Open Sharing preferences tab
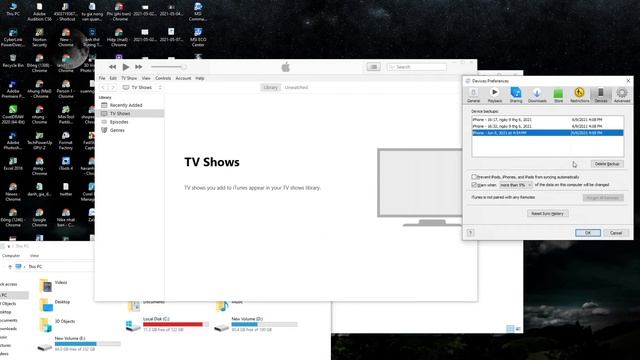This screenshot has height=360, width=640. pyautogui.click(x=516, y=95)
